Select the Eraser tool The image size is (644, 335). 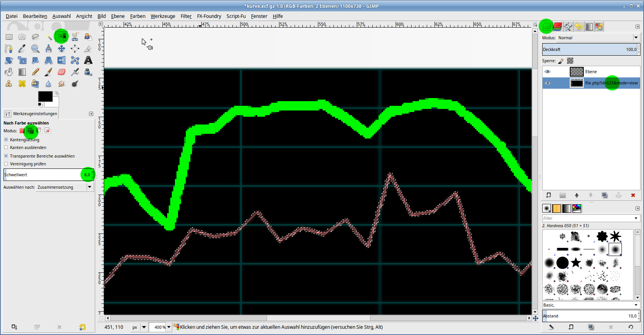61,72
